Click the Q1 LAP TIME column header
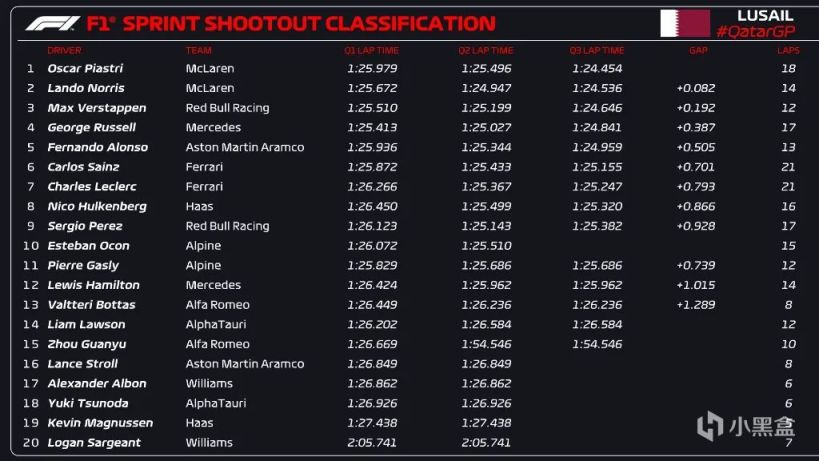Image resolution: width=819 pixels, height=461 pixels. 372,50
